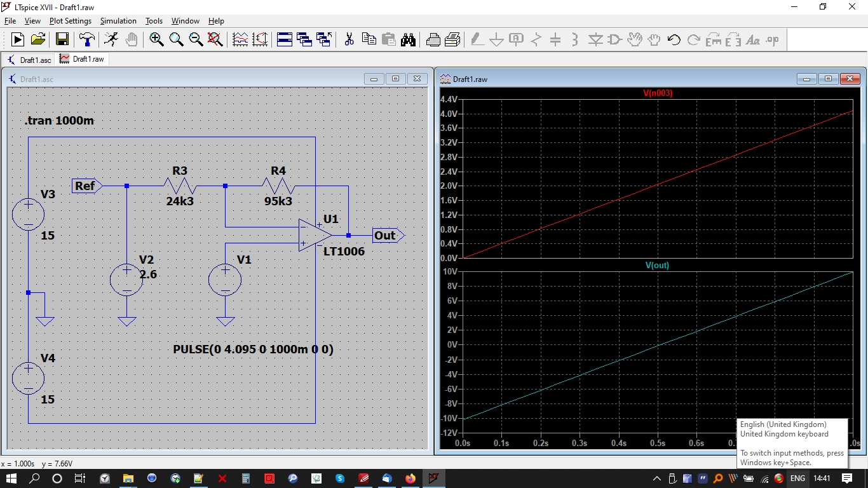Tile windows with the Tile icon

285,39
